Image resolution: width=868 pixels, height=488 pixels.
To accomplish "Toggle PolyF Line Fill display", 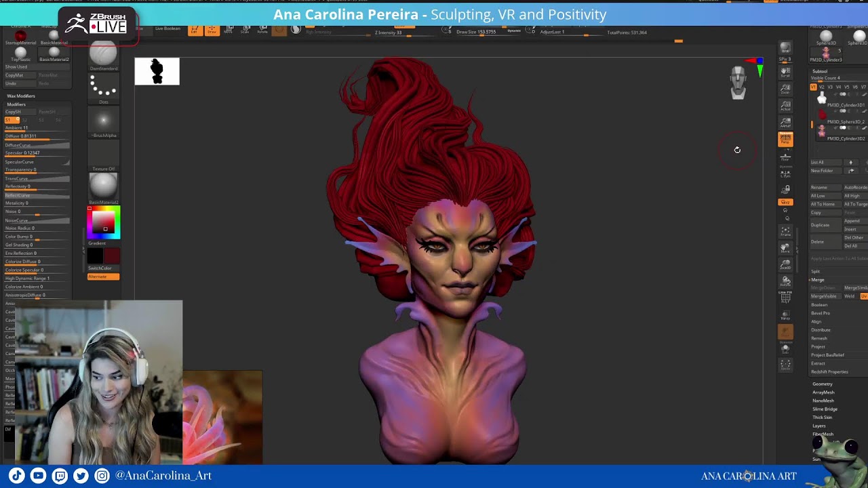I will tap(785, 297).
